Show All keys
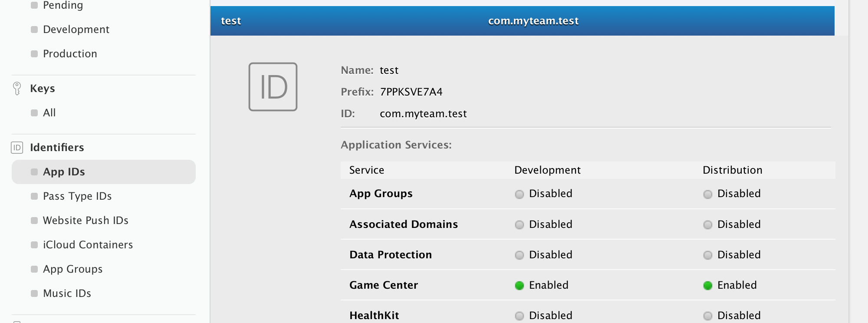Image resolution: width=868 pixels, height=323 pixels. [x=49, y=113]
